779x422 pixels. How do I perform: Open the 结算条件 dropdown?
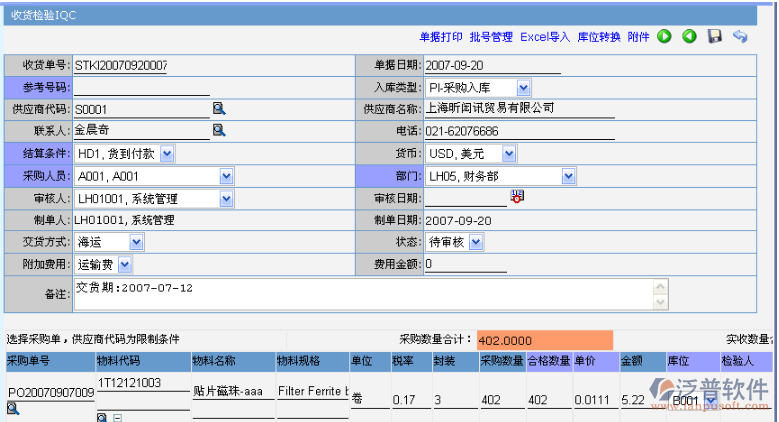click(x=166, y=153)
